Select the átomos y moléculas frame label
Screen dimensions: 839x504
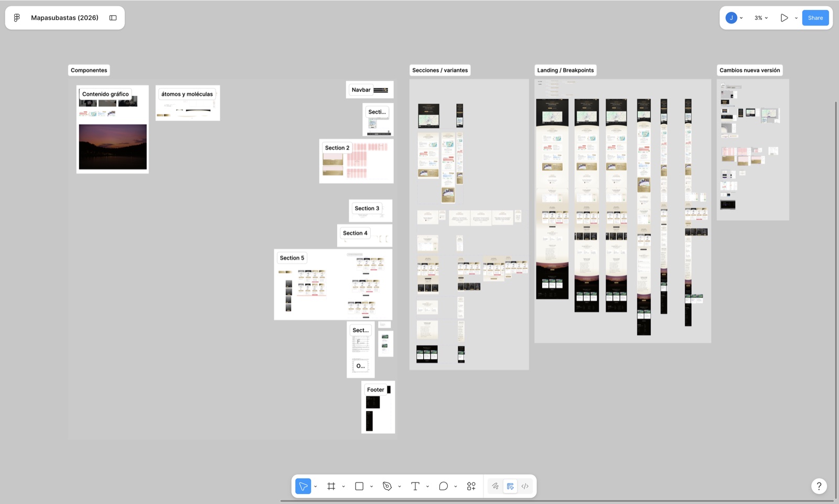187,94
